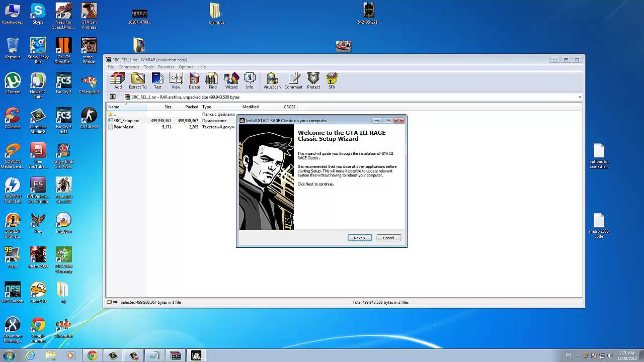Open the Windows Start menu

pos(10,355)
